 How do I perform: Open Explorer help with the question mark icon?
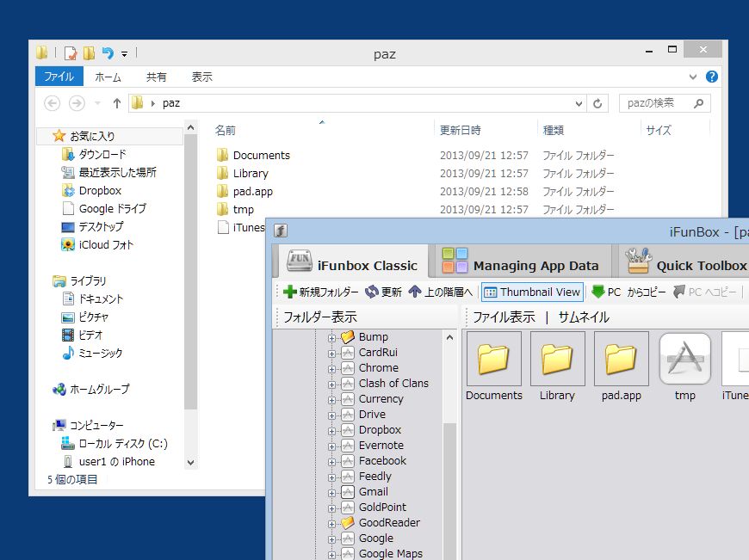coord(711,77)
